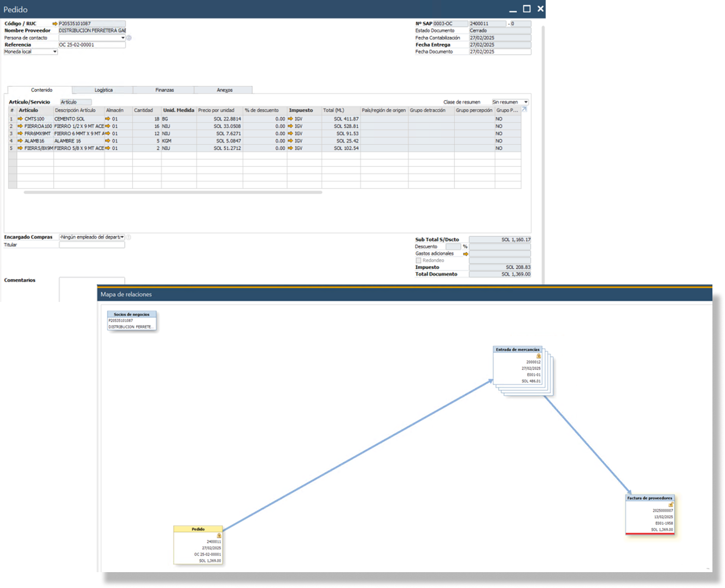Click the lock icon on Entrada de mercancías card
Screen dimensions: 725x588
[539, 356]
